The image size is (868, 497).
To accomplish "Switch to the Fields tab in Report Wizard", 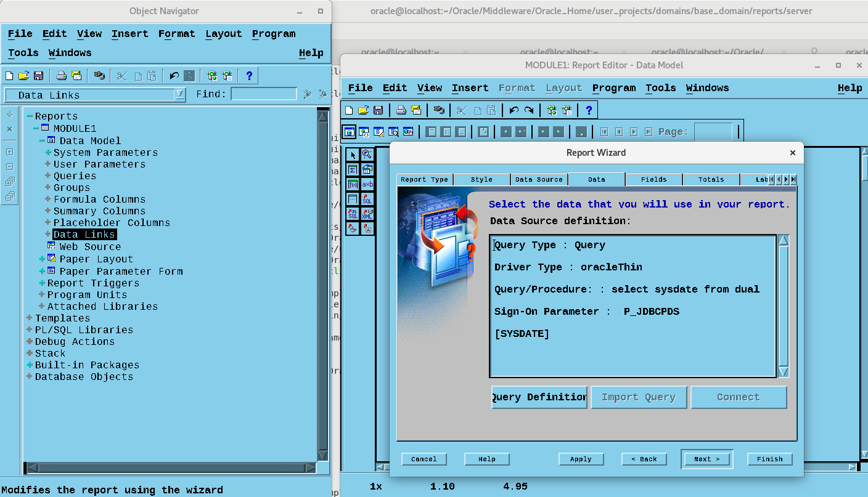I will (653, 179).
